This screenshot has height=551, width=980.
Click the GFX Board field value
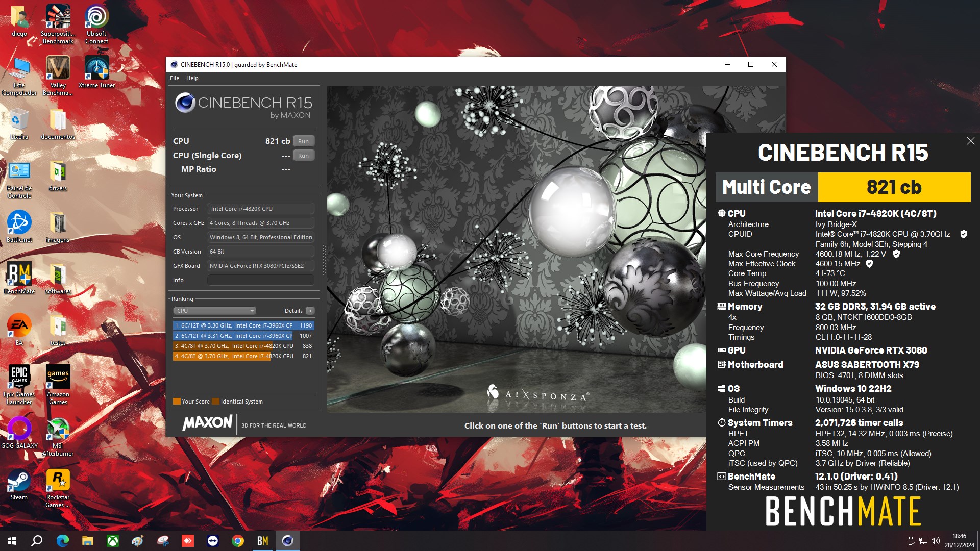pos(261,266)
